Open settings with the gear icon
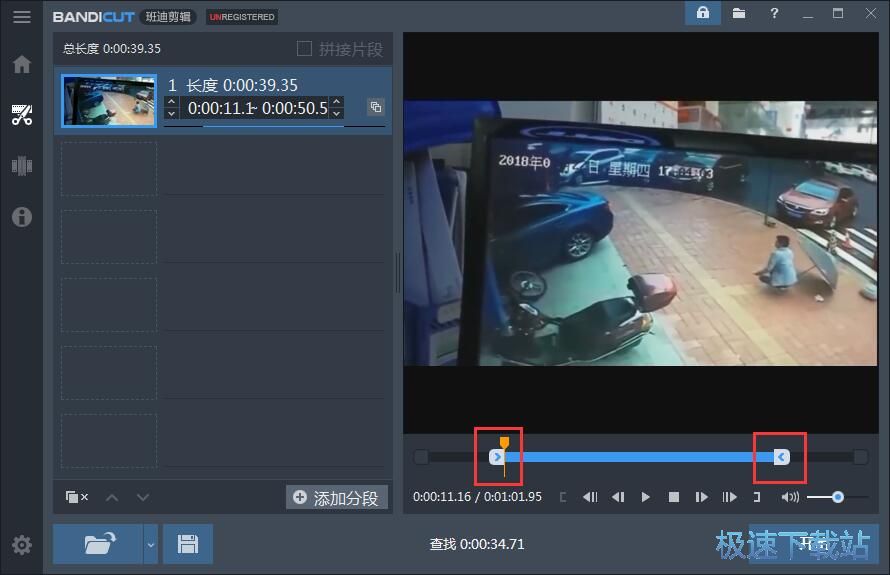The height and width of the screenshot is (575, 890). point(22,545)
